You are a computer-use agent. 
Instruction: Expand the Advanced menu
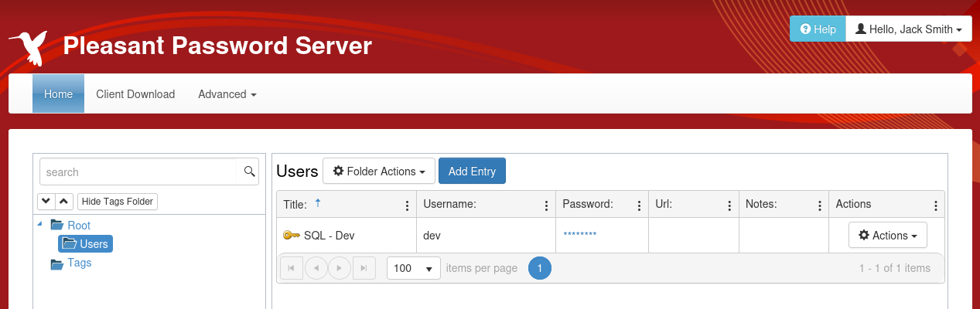[227, 94]
